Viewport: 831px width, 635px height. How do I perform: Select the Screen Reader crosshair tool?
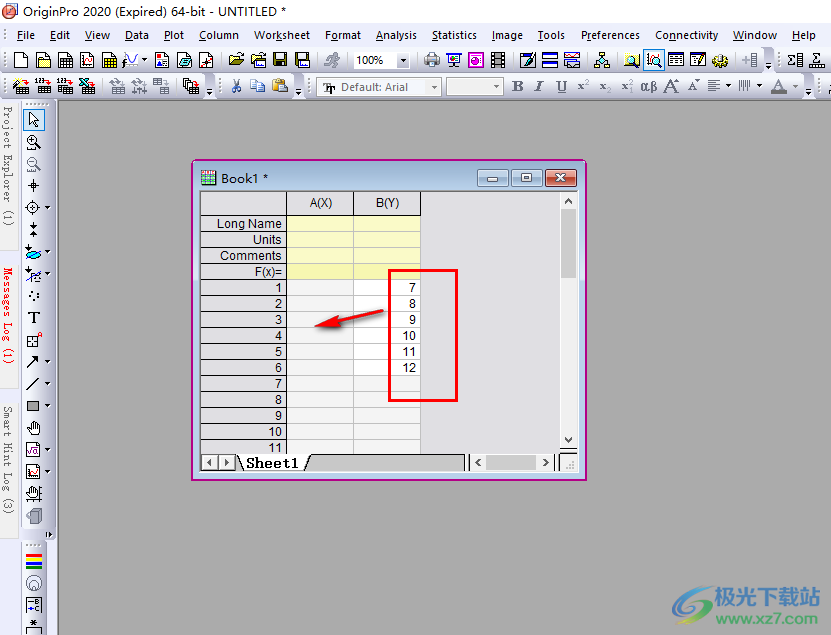33,186
